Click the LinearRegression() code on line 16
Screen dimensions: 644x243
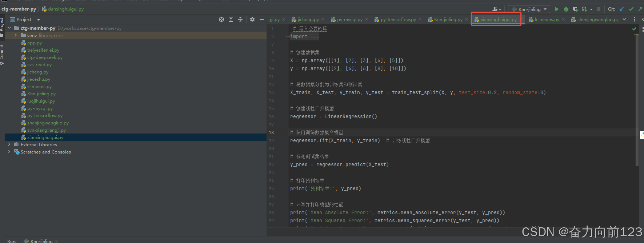click(351, 116)
